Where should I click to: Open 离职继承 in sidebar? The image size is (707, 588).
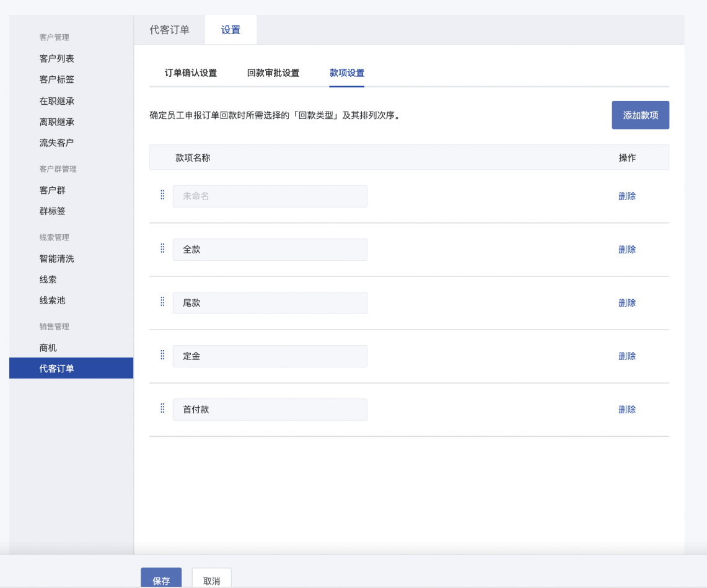point(56,121)
